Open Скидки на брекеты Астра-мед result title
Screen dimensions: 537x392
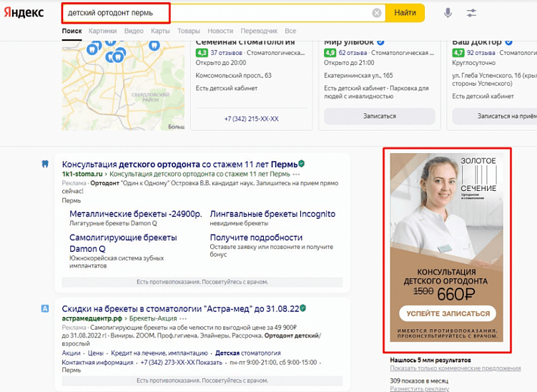(180, 309)
